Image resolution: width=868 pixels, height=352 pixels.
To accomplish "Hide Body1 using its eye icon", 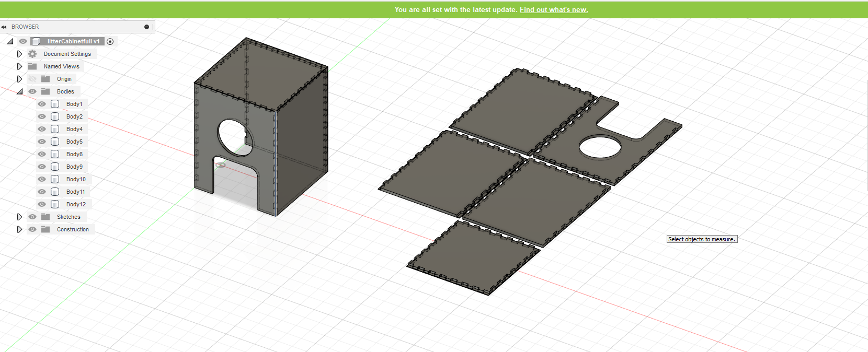I will (x=42, y=104).
